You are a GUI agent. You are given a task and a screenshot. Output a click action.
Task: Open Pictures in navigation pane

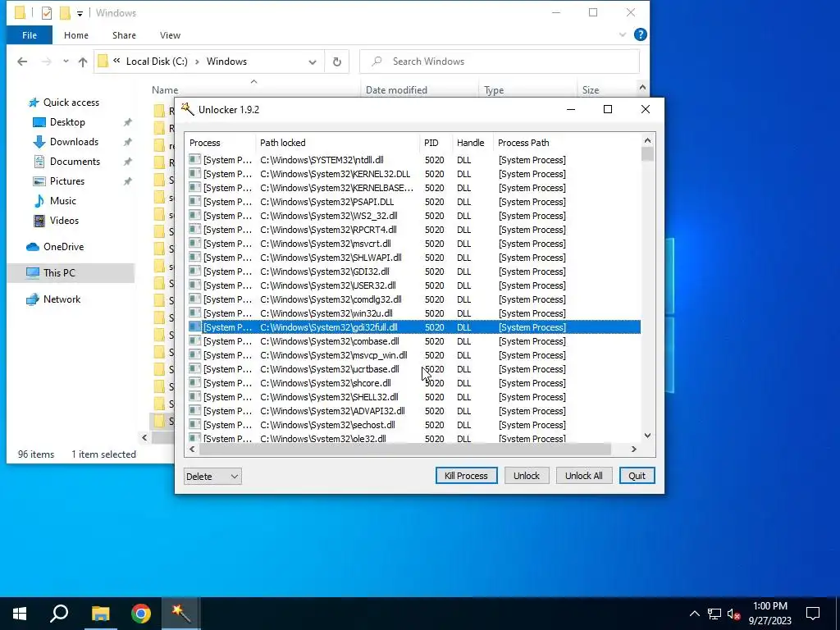click(x=67, y=181)
